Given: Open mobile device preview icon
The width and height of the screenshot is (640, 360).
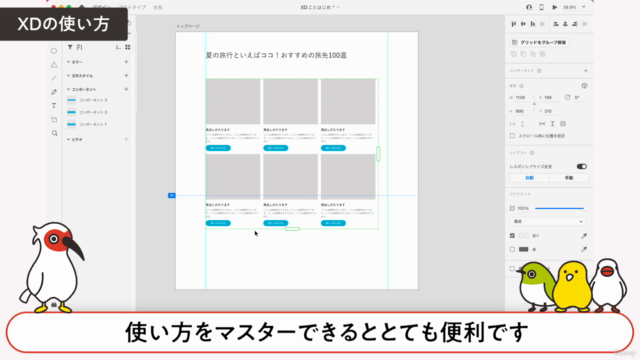Looking at the screenshot, I should tap(542, 7).
